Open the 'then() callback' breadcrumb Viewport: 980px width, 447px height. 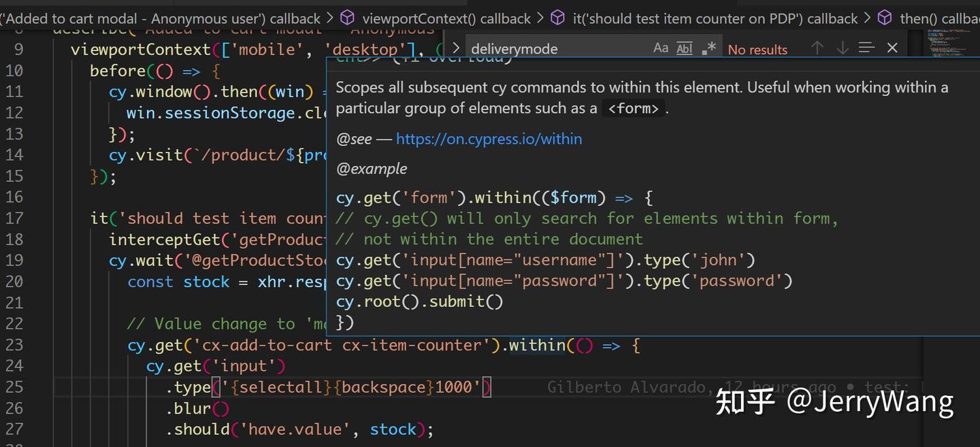coord(940,18)
